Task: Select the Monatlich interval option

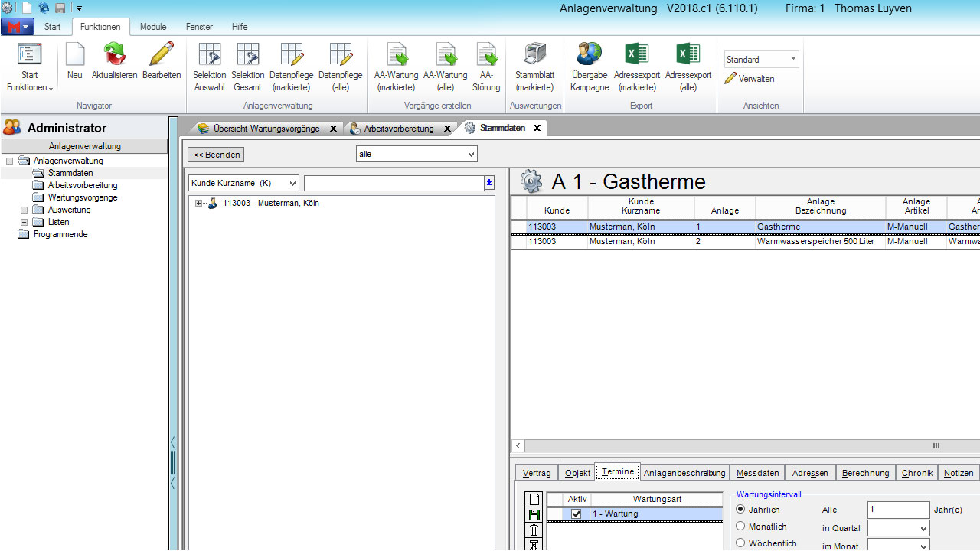Action: click(x=740, y=526)
